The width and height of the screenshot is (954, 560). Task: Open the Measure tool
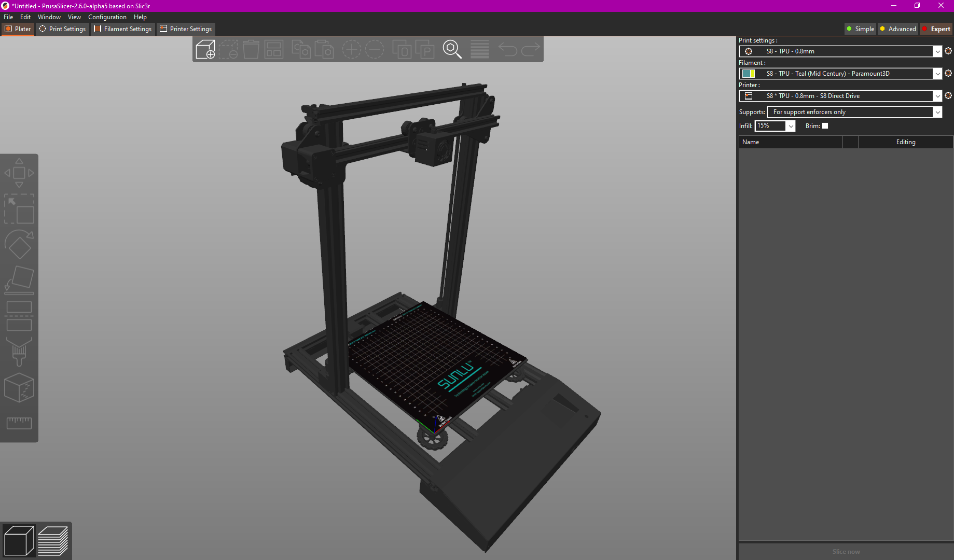pyautogui.click(x=19, y=423)
